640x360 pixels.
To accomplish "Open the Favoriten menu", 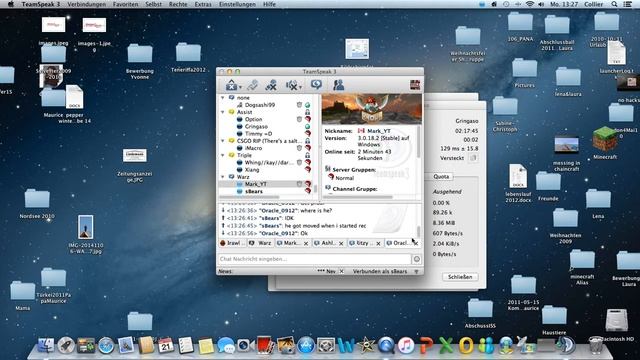I will [125, 4].
